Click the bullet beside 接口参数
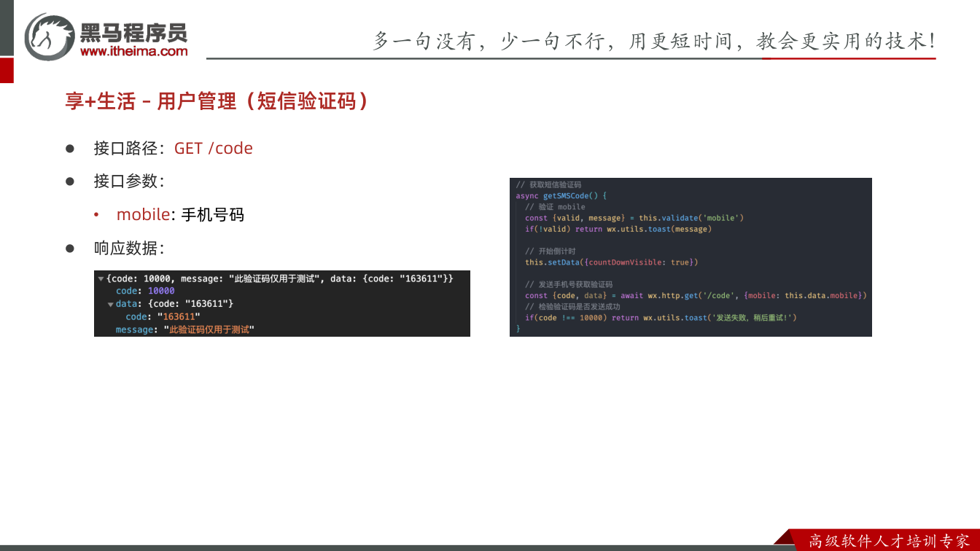Screen dimensions: 980x551 71,181
